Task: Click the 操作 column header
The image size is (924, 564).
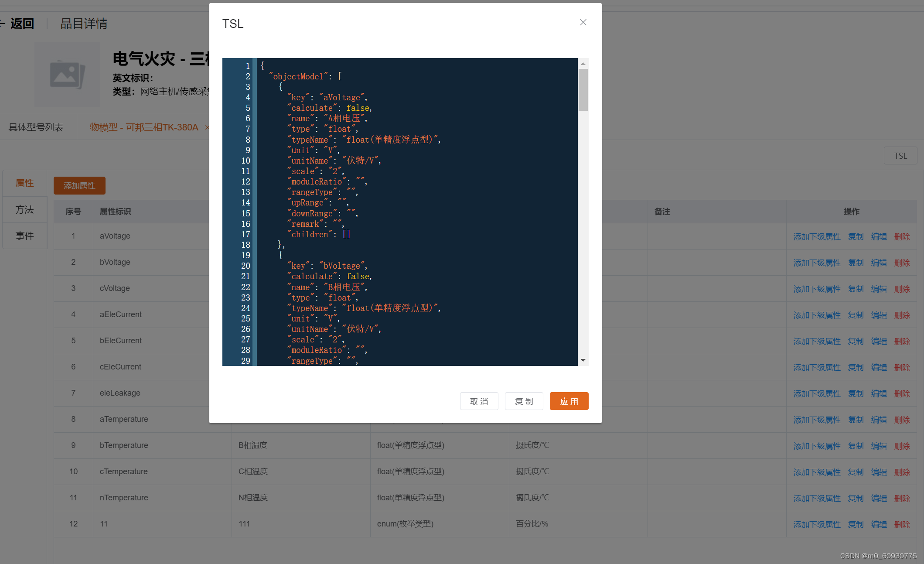Action: pos(851,212)
